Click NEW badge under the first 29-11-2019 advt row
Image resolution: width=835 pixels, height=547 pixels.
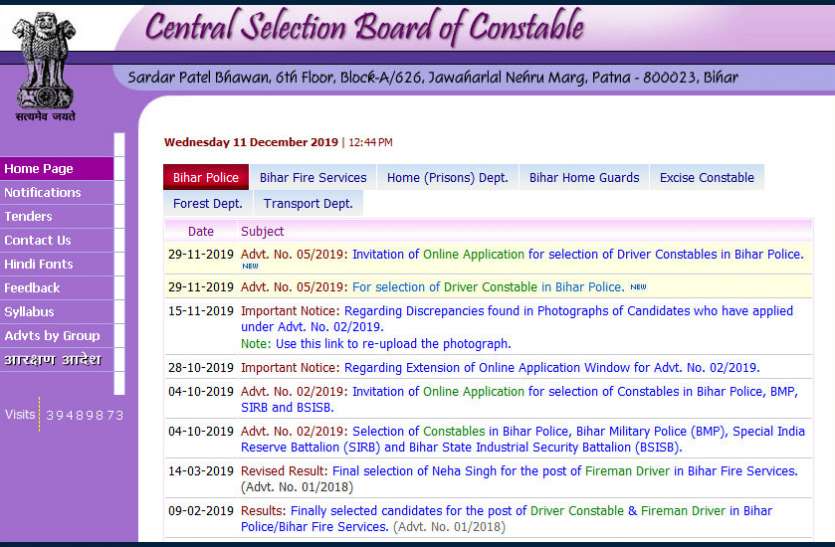[x=250, y=266]
